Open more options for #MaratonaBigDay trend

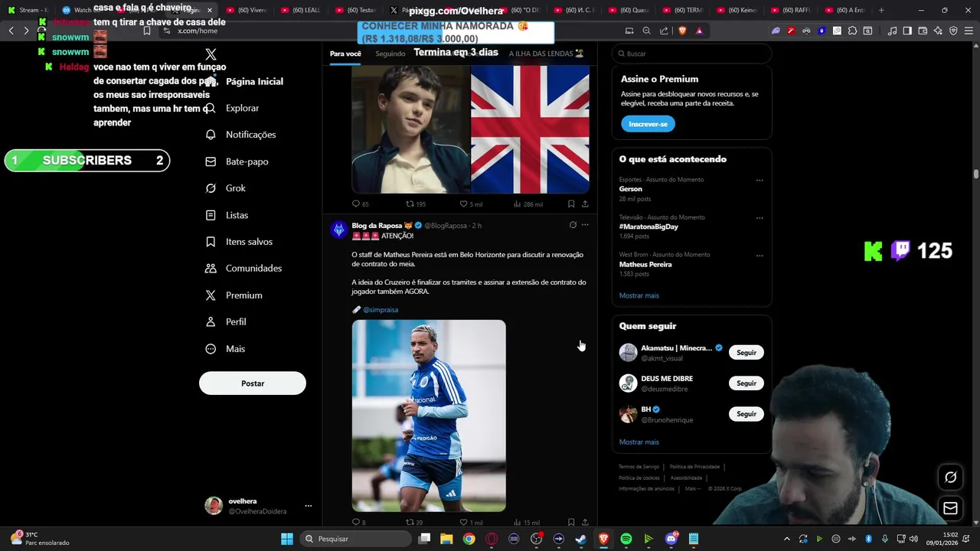coord(759,218)
